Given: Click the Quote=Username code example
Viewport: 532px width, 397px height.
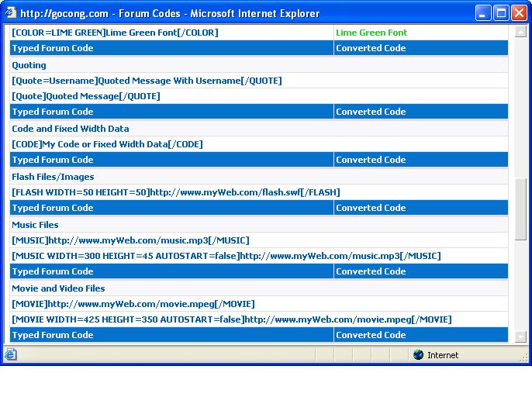Looking at the screenshot, I should (x=147, y=81).
